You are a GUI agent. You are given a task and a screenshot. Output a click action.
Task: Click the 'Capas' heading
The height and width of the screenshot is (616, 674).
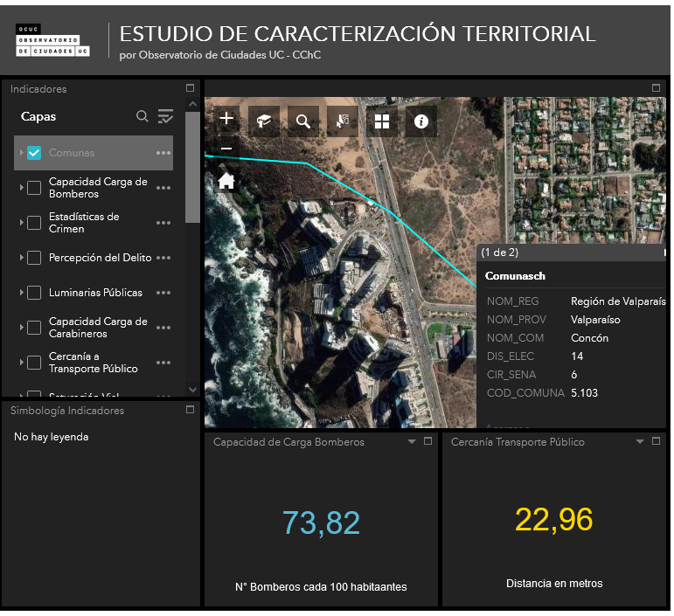(38, 117)
